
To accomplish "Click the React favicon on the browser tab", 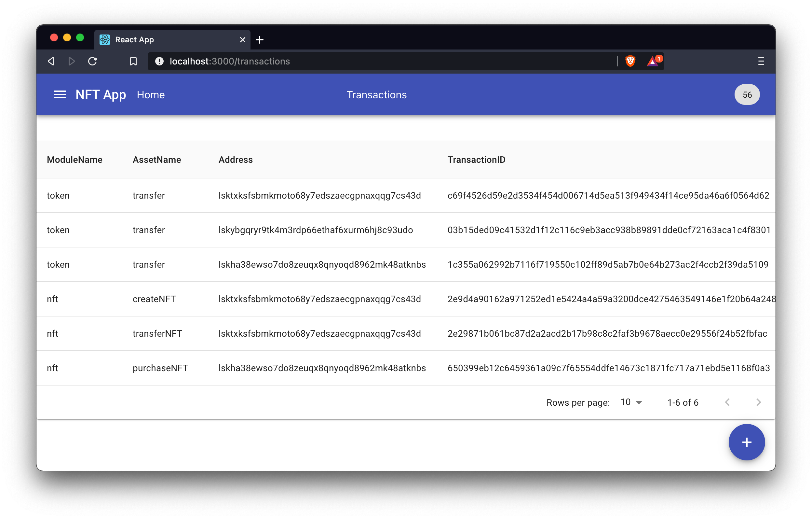I will 104,39.
